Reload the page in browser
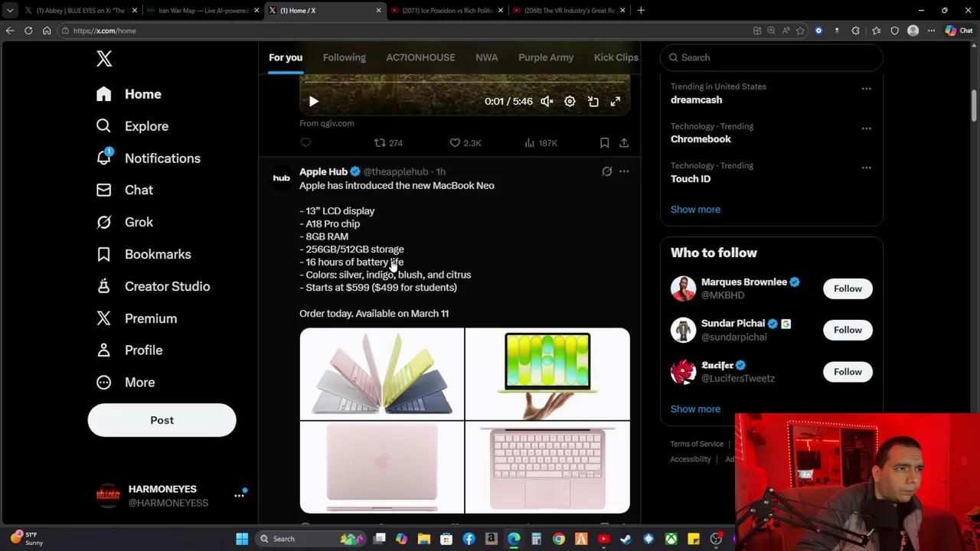 pyautogui.click(x=28, y=31)
